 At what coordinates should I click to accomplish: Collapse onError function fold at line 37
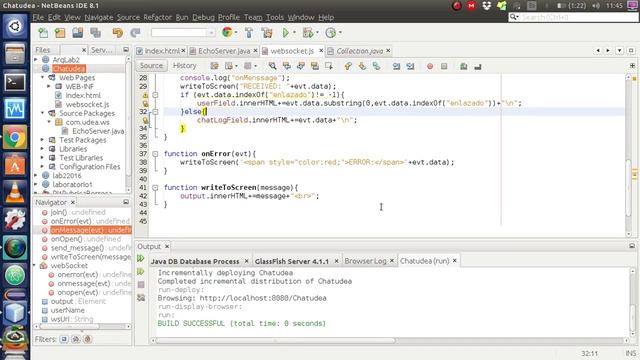point(155,154)
